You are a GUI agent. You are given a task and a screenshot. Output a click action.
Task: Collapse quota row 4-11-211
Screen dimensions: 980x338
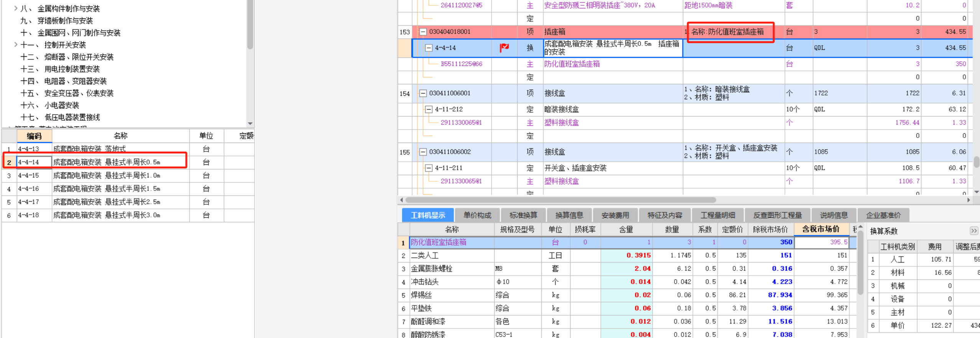pos(429,168)
